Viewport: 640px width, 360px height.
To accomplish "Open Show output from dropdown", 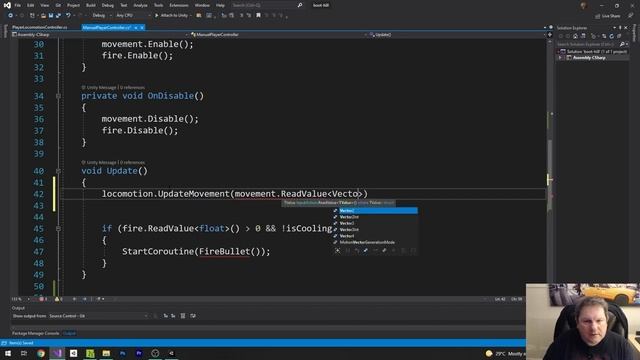I will [98, 316].
